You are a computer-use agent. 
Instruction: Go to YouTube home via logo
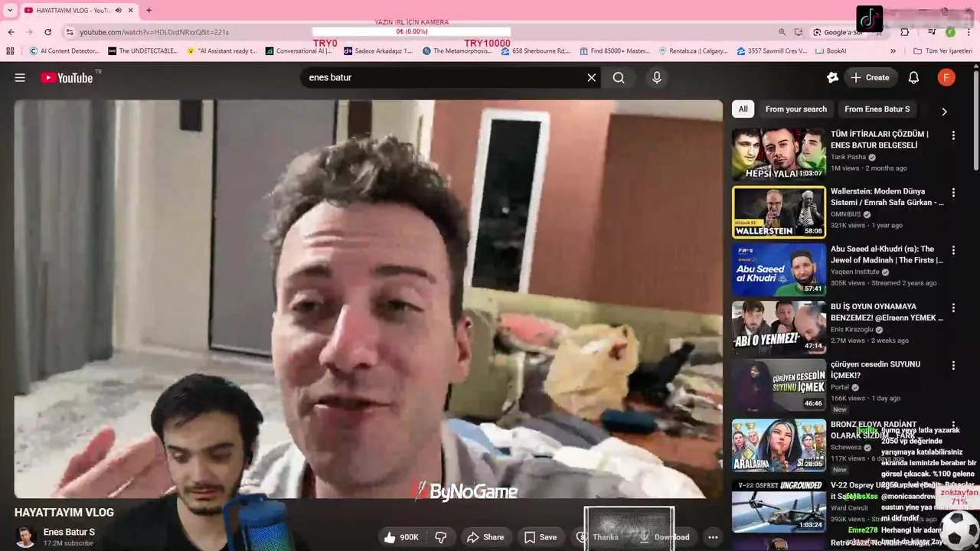[67, 77]
